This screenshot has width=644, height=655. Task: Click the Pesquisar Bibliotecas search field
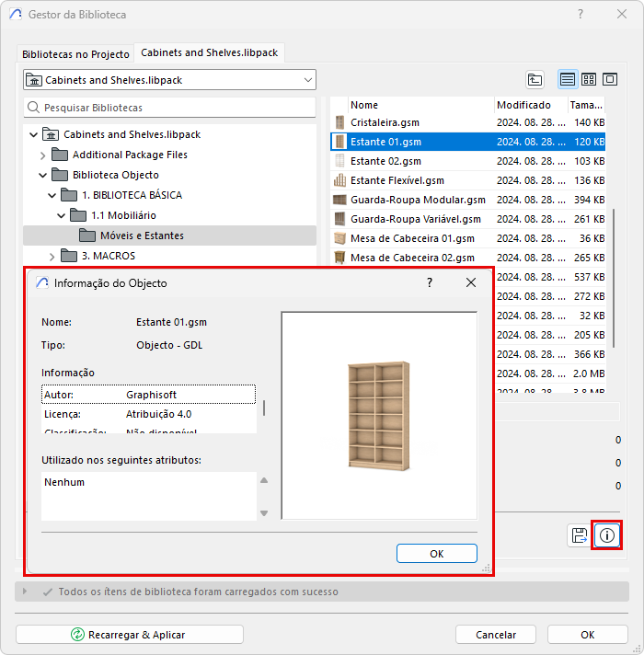pyautogui.click(x=169, y=108)
